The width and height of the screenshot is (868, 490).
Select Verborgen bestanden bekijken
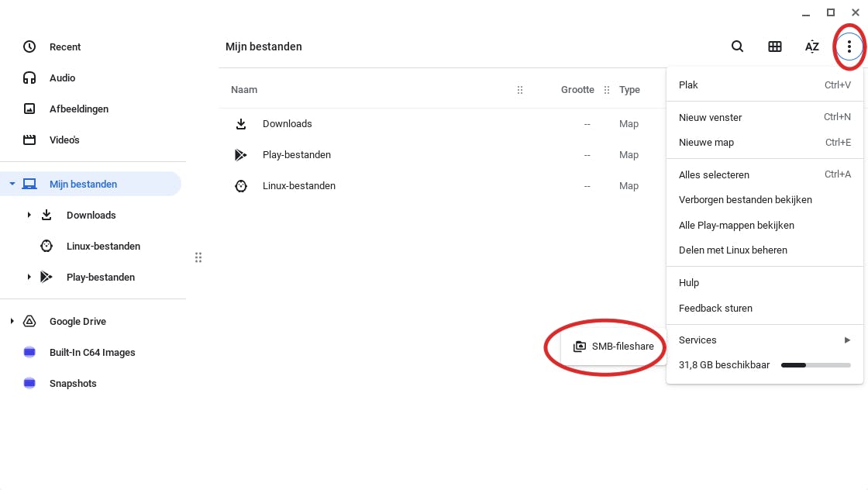(x=745, y=200)
